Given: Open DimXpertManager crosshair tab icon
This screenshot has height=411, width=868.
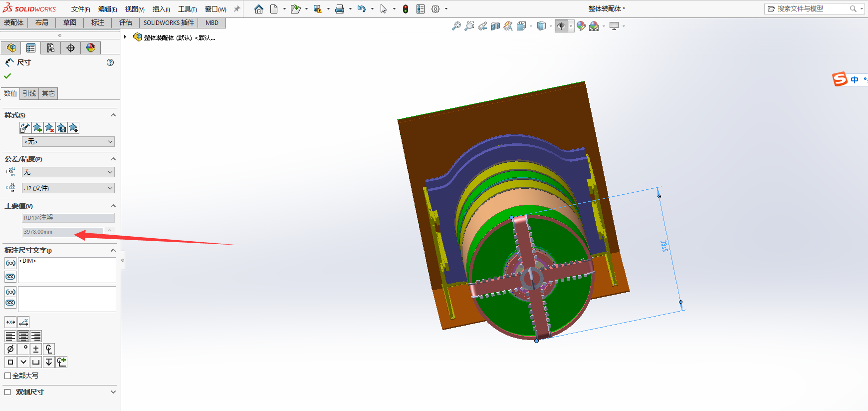Looking at the screenshot, I should click(71, 48).
